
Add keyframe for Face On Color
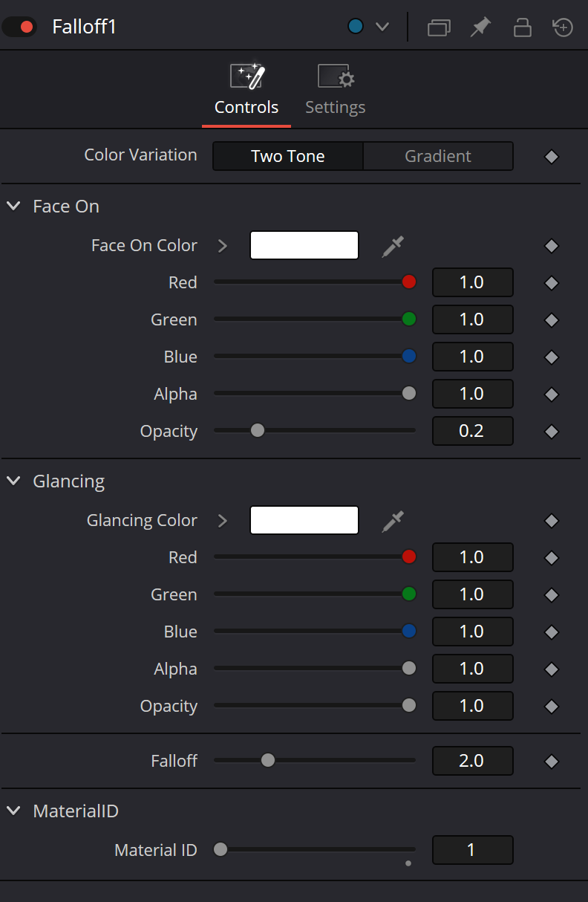point(551,246)
